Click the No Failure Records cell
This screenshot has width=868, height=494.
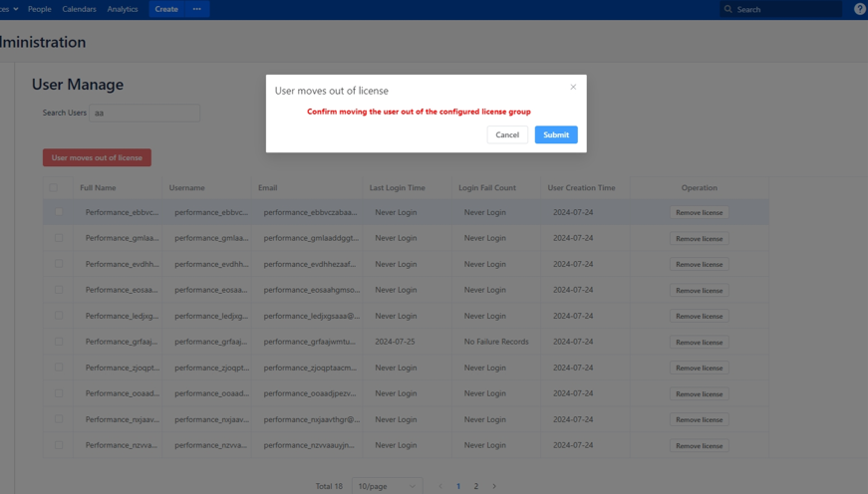[496, 342]
